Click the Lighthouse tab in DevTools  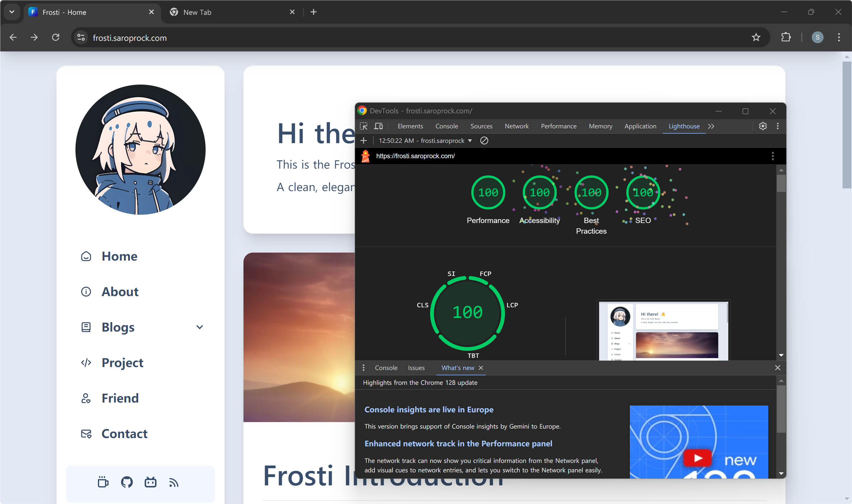click(684, 126)
